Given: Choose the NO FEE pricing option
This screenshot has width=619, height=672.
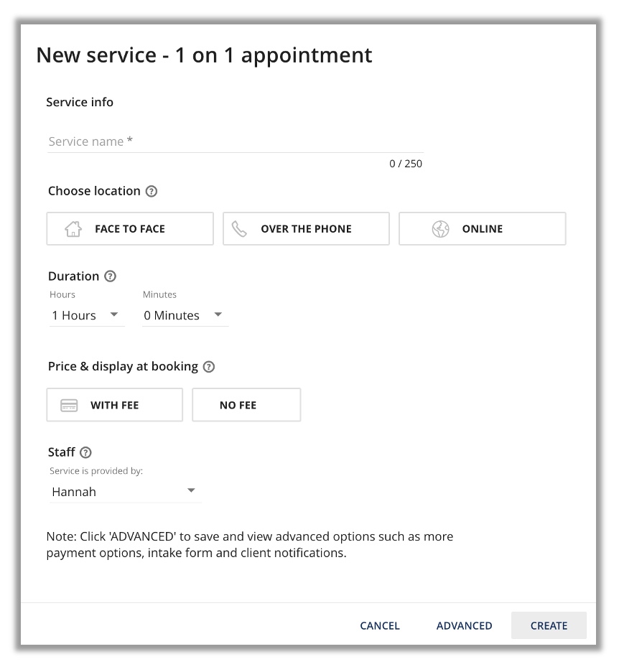Looking at the screenshot, I should (x=246, y=404).
